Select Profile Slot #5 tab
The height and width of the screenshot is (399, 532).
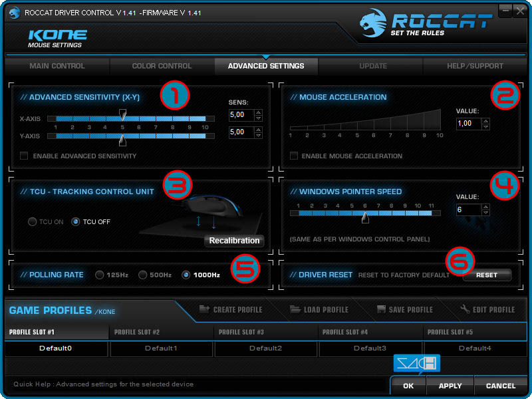point(475,332)
